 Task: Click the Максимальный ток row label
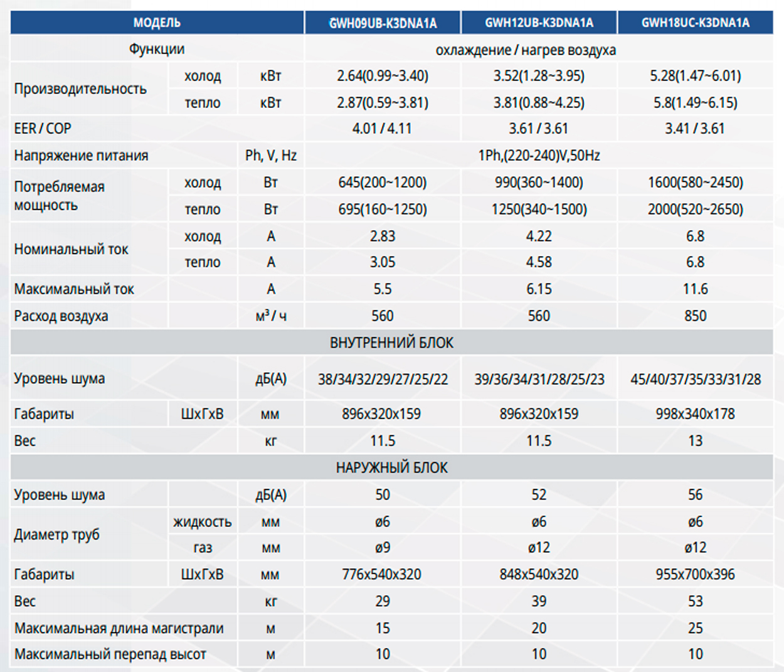[74, 289]
